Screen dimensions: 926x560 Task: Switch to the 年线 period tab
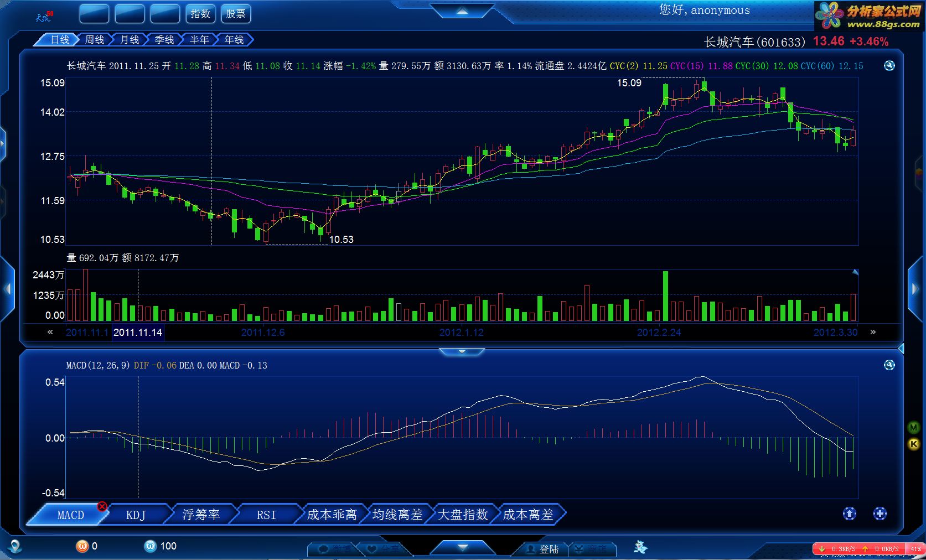[x=234, y=40]
